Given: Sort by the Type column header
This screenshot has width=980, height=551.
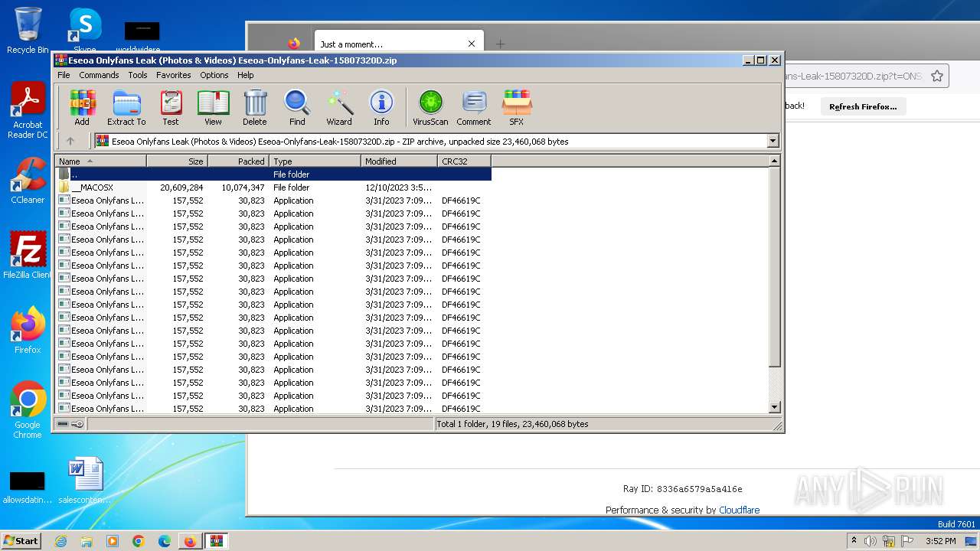Looking at the screenshot, I should (315, 161).
